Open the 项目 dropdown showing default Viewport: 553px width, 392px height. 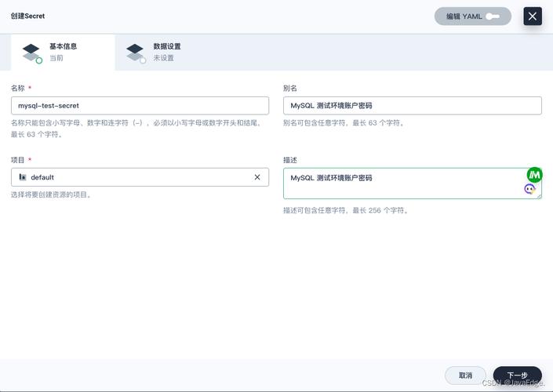(x=140, y=177)
